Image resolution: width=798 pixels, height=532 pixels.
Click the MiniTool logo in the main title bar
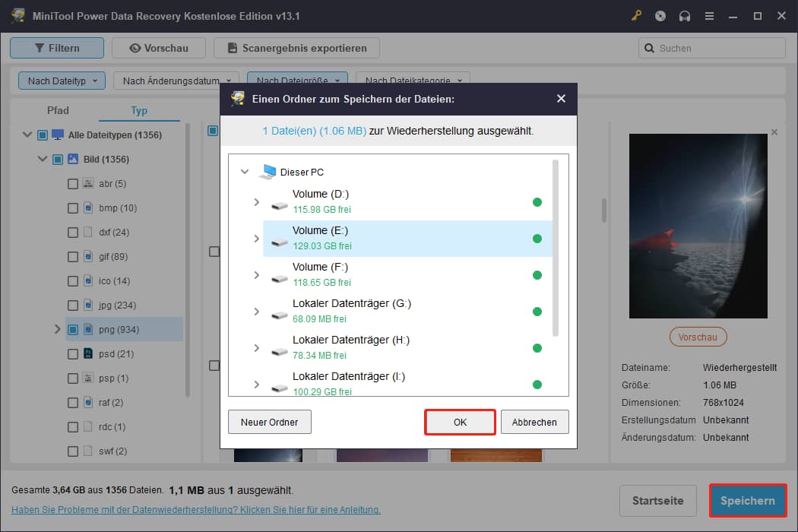(x=18, y=15)
